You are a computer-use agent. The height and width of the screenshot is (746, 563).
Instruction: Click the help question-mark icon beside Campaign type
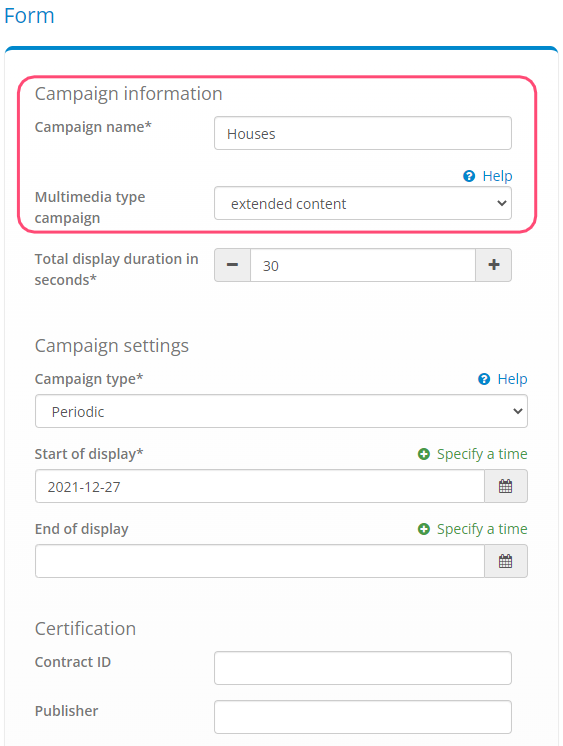484,379
